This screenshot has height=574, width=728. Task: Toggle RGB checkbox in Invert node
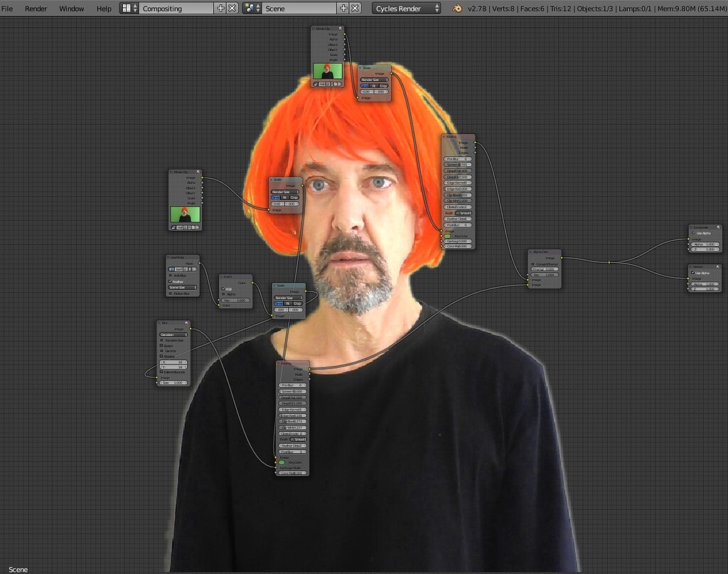223,288
